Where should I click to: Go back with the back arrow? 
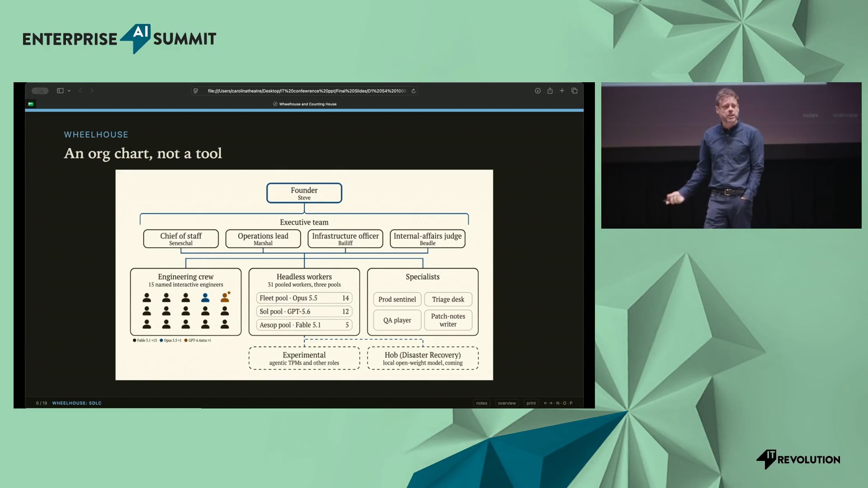click(x=80, y=91)
